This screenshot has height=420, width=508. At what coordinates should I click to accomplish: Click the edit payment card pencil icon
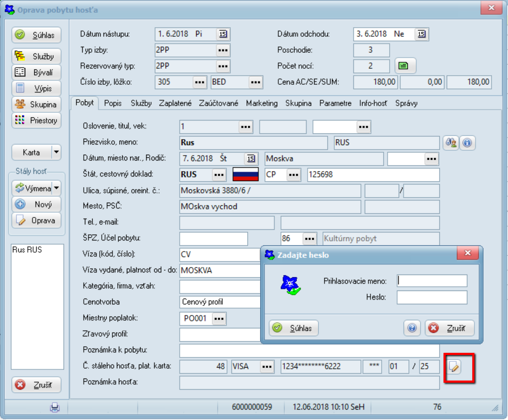click(x=455, y=367)
